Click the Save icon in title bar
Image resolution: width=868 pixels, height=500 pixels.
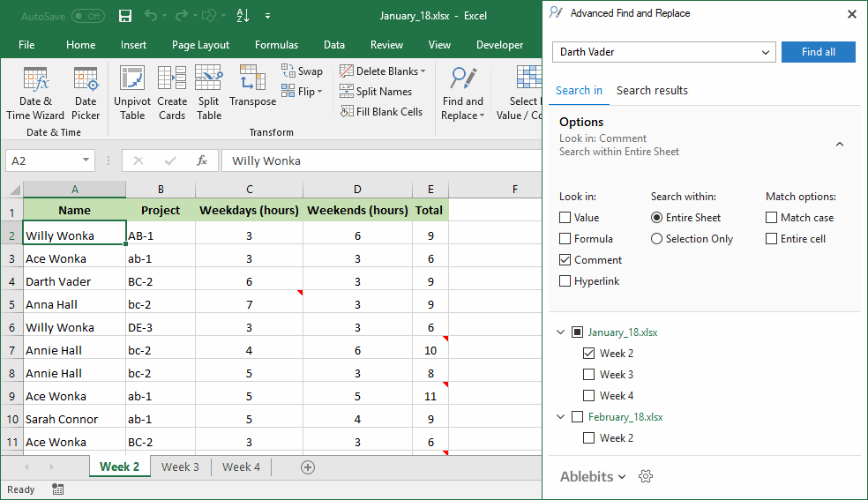coord(125,16)
